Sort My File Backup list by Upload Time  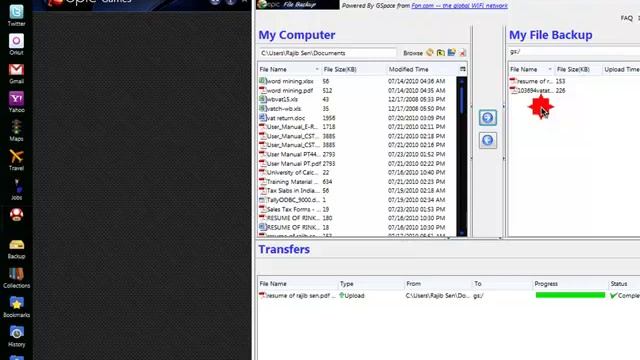[x=621, y=69]
